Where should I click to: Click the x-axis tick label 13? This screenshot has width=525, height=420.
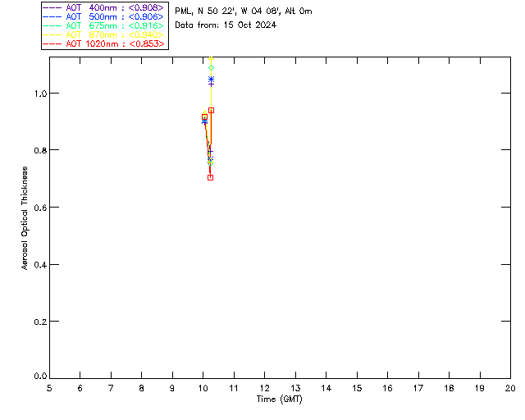295,388
